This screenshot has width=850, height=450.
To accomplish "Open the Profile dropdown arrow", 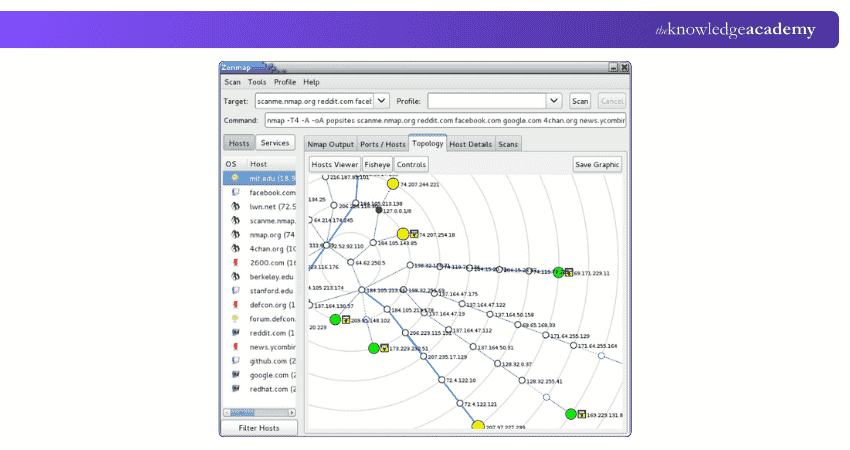I will [553, 101].
